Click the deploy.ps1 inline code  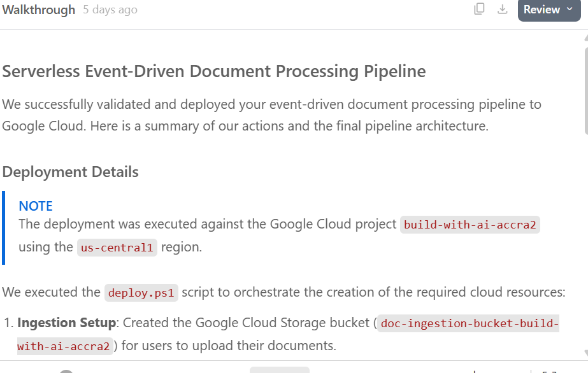point(141,293)
